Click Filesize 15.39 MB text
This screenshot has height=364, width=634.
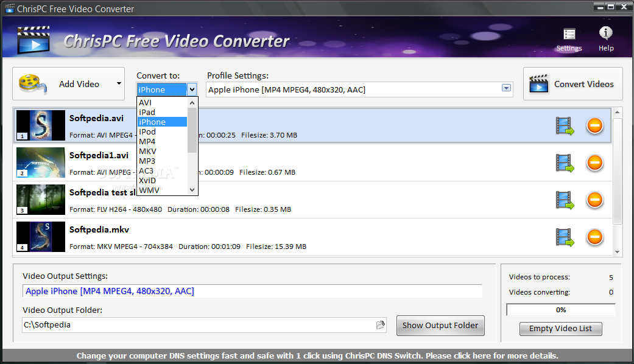[x=276, y=247]
